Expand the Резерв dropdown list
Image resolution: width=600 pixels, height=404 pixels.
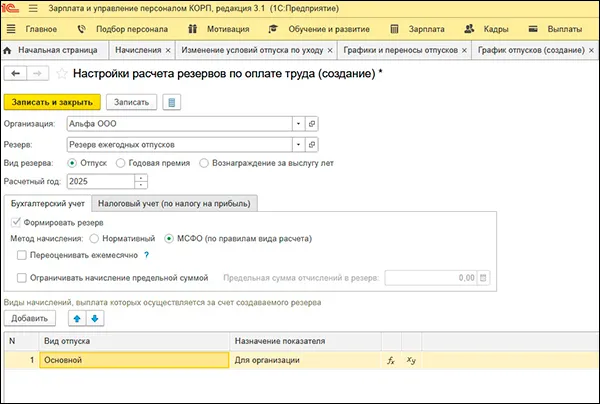(298, 143)
